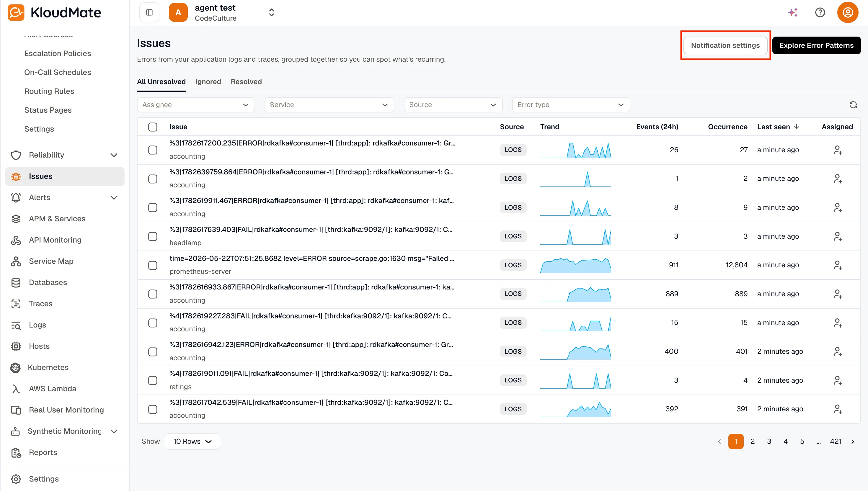The image size is (868, 491).
Task: Open the Error type filter dropdown
Action: [x=571, y=105]
